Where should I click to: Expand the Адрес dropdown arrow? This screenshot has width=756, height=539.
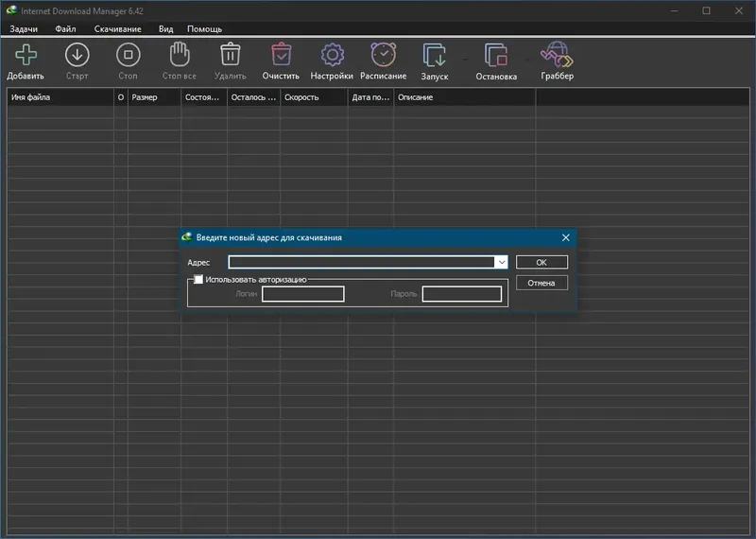(502, 262)
